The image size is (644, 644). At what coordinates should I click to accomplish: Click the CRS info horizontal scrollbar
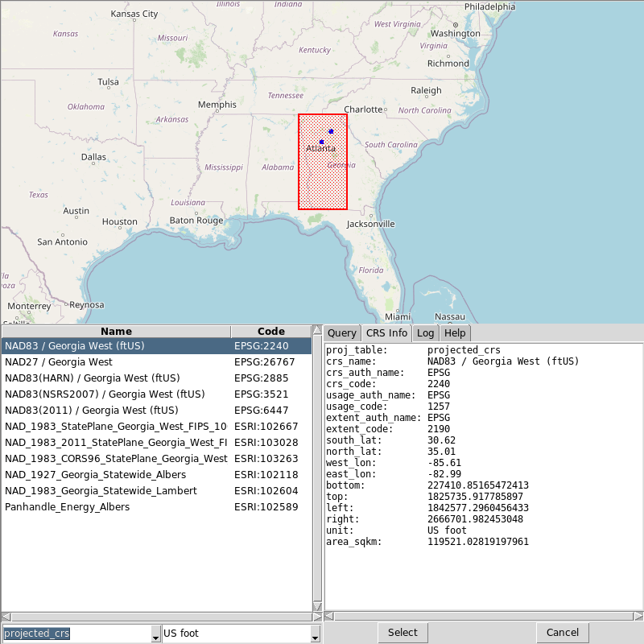point(484,616)
